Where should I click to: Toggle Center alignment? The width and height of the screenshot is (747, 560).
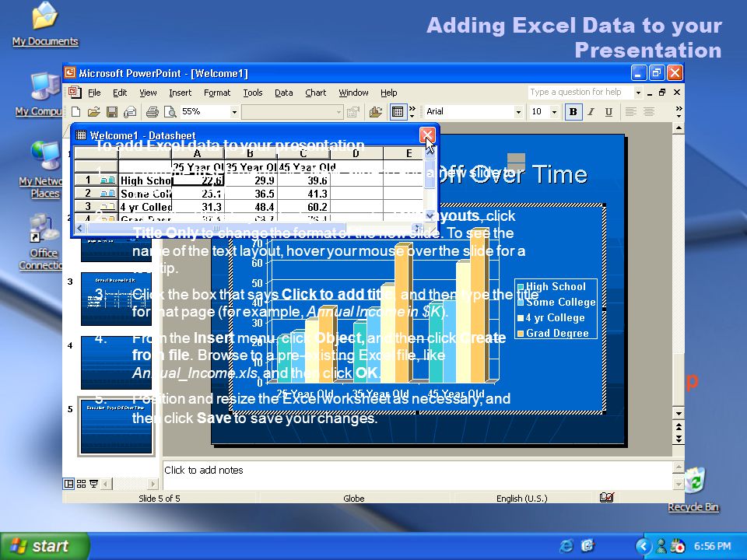point(648,112)
